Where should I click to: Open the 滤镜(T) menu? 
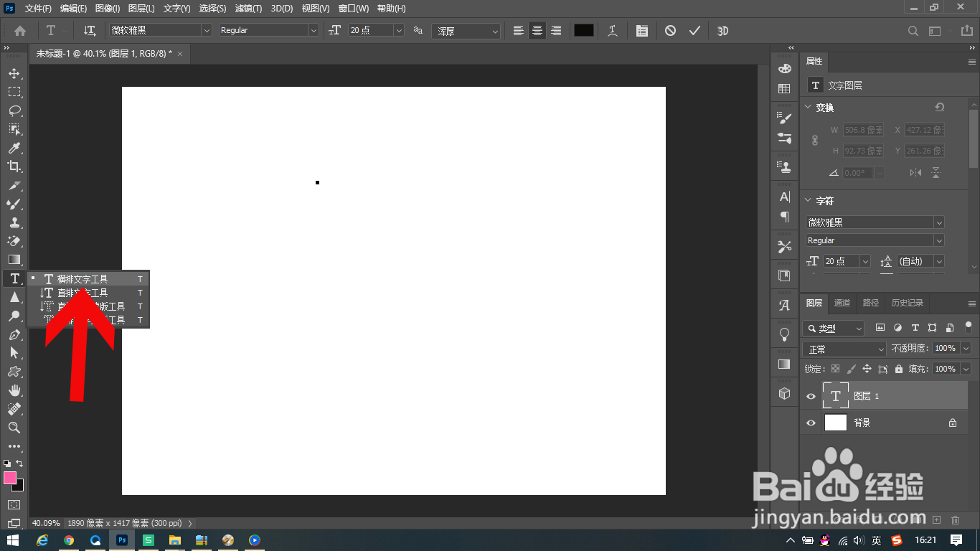(248, 9)
